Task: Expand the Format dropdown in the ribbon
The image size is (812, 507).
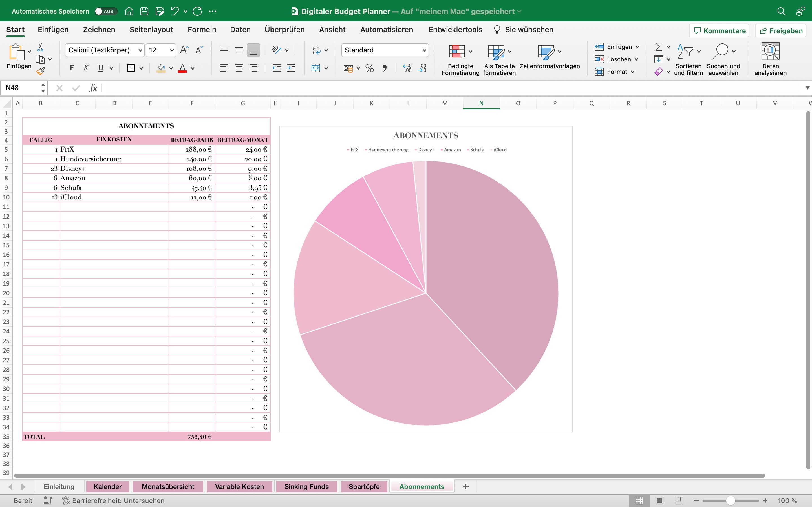Action: click(x=633, y=72)
